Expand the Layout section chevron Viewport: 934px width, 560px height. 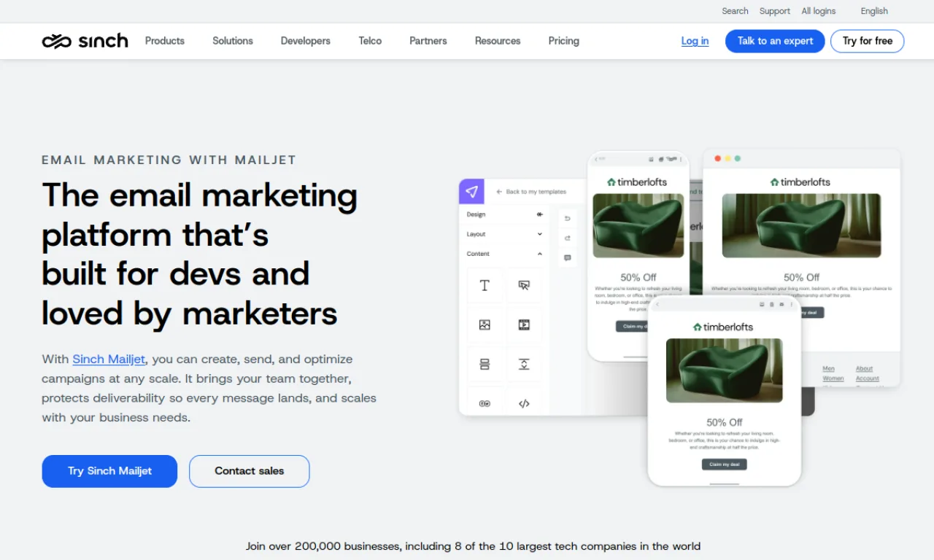[540, 234]
